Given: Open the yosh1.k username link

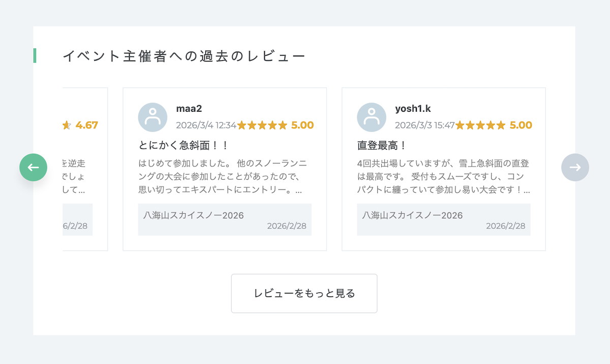Looking at the screenshot, I should click(x=413, y=109).
